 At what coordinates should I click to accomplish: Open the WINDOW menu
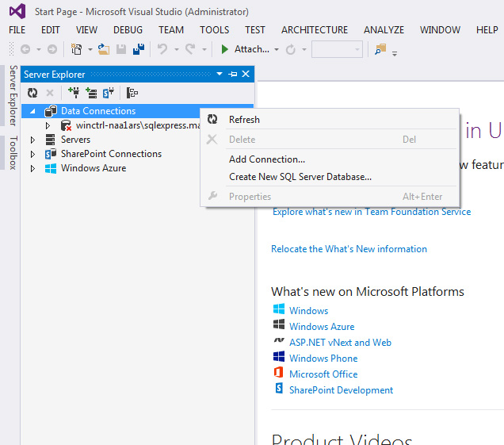(441, 30)
